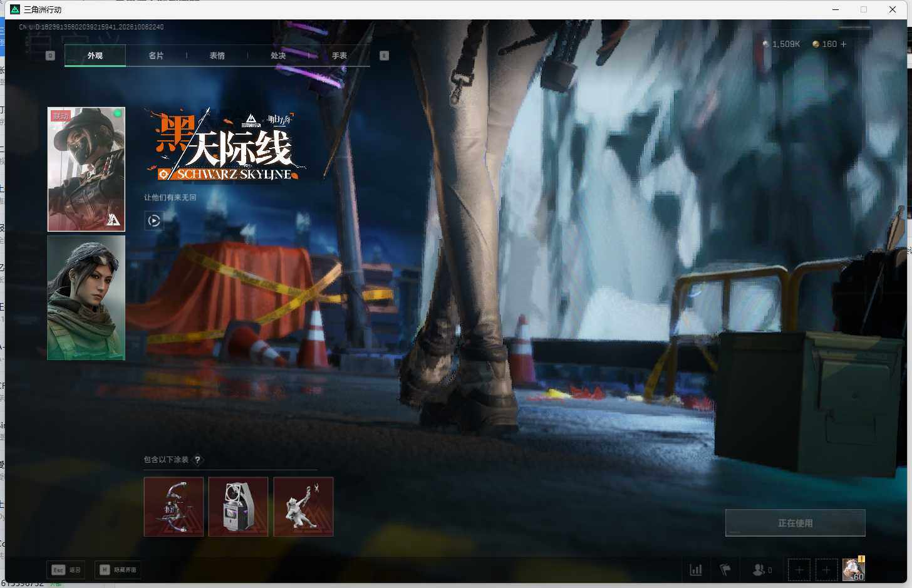Image resolution: width=912 pixels, height=588 pixels.
Task: Select the default green-scarf operator skin
Action: pyautogui.click(x=86, y=297)
